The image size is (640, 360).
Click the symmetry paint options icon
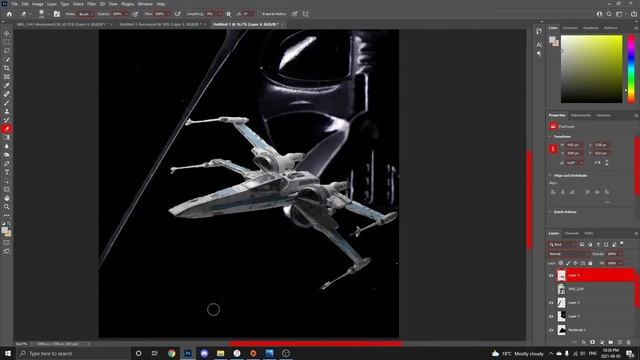click(305, 14)
